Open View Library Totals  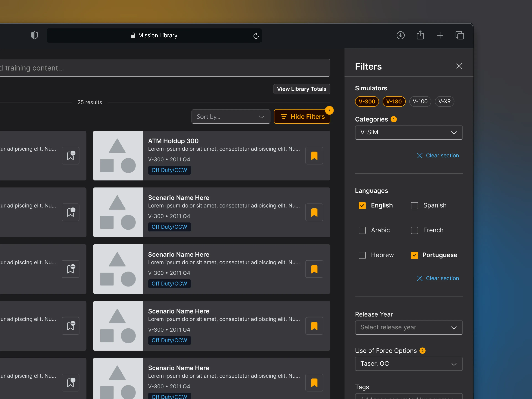(x=302, y=89)
